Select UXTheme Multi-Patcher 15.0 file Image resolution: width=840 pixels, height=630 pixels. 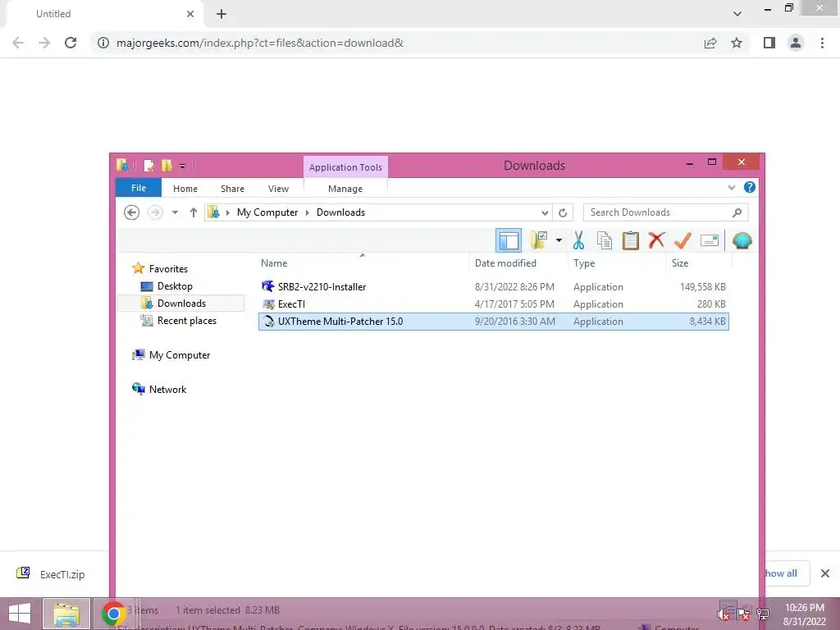(x=493, y=322)
